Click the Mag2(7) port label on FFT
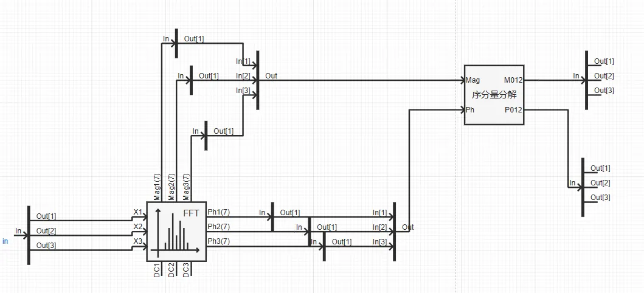Image resolution: width=644 pixels, height=293 pixels. [x=172, y=186]
